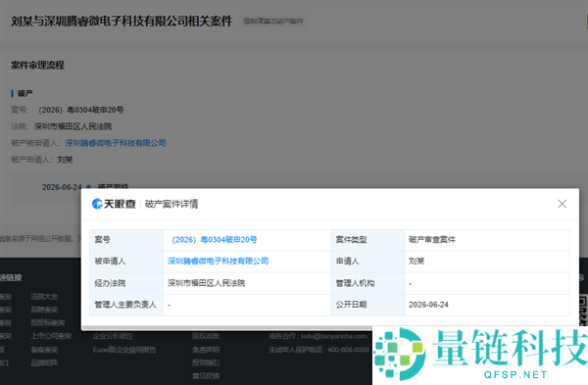
Task: Click 破产审查案件 cell in dialog table
Action: click(487, 240)
